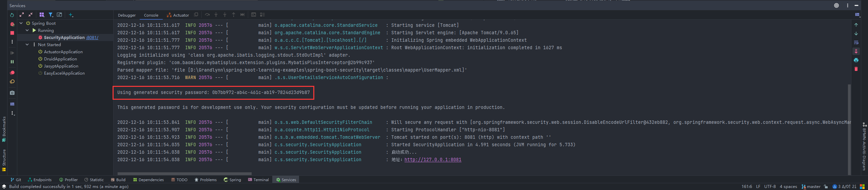
Task: Select SecurityApplication in the services tree
Action: 64,37
